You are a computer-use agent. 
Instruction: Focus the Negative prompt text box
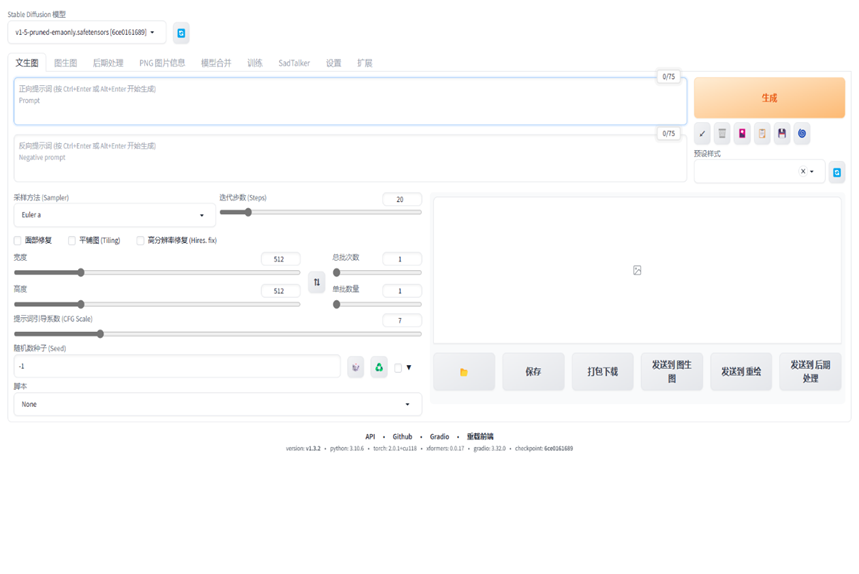click(x=350, y=158)
